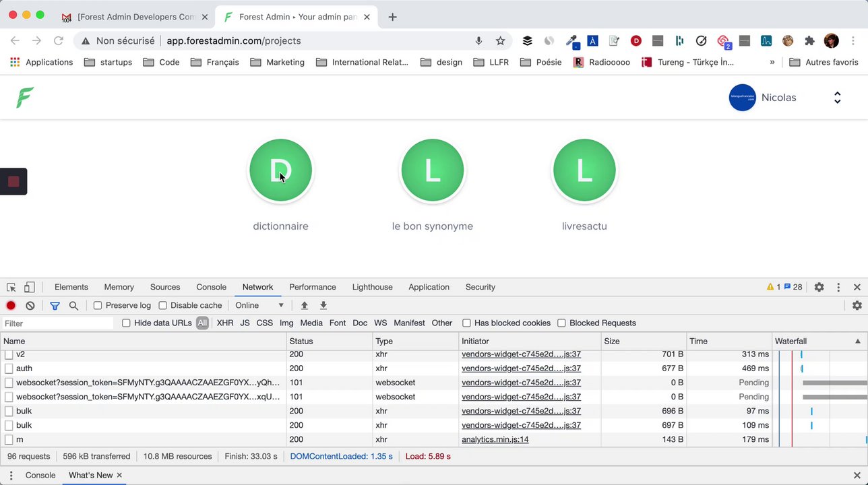
Task: Show the hidden bookmarks overflow chevron
Action: coord(772,62)
